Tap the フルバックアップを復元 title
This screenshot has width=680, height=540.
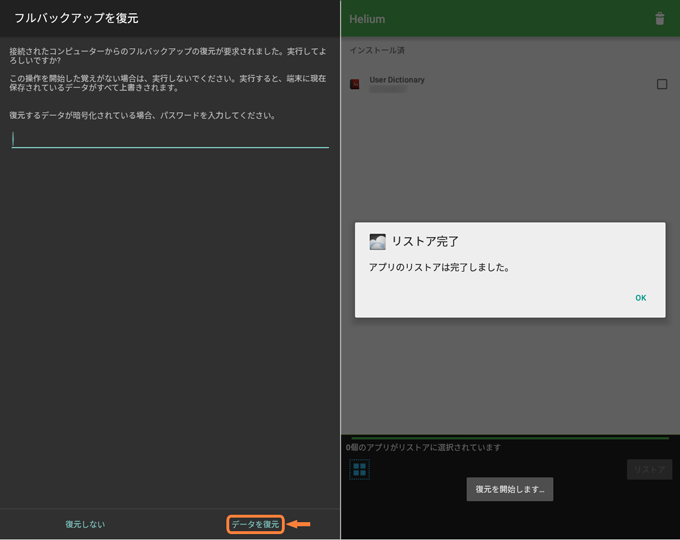click(76, 18)
